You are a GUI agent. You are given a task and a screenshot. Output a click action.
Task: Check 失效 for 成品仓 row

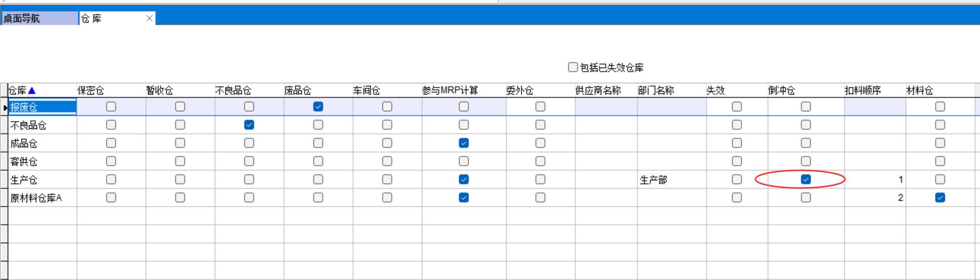click(x=737, y=143)
